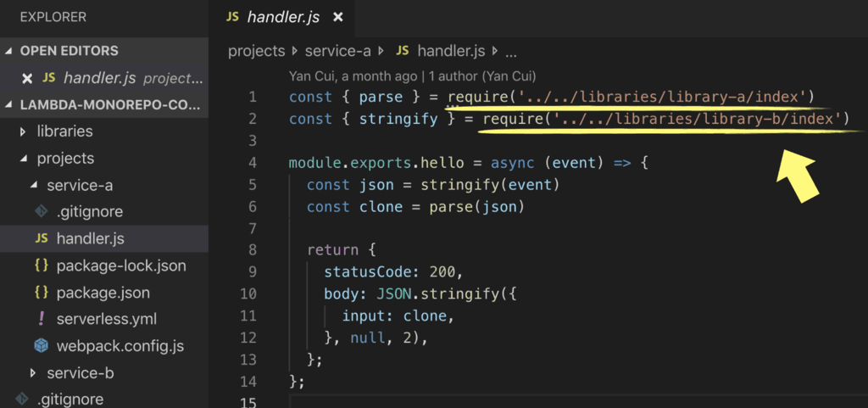Switch to the handler.js editor tab
Screen dimensions: 868x408
point(280,17)
